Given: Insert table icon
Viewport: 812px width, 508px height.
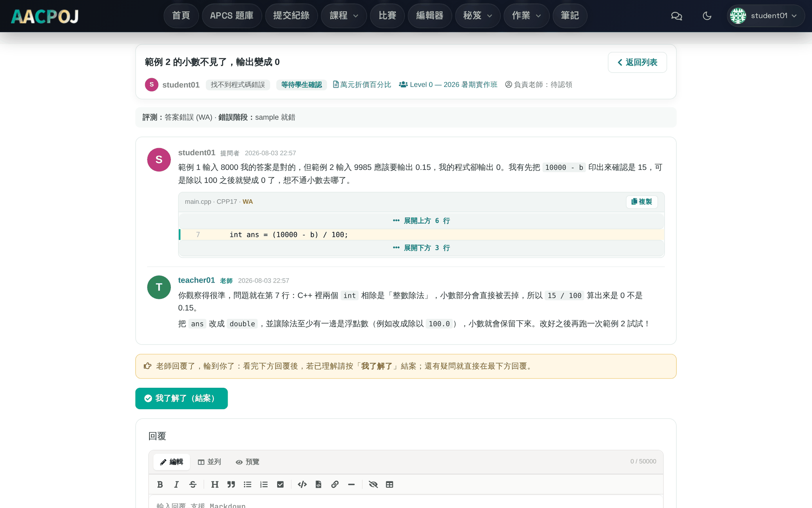Looking at the screenshot, I should click(x=390, y=484).
